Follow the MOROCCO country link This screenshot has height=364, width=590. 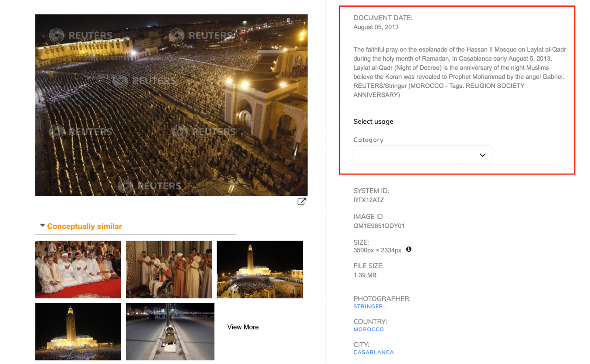point(368,329)
